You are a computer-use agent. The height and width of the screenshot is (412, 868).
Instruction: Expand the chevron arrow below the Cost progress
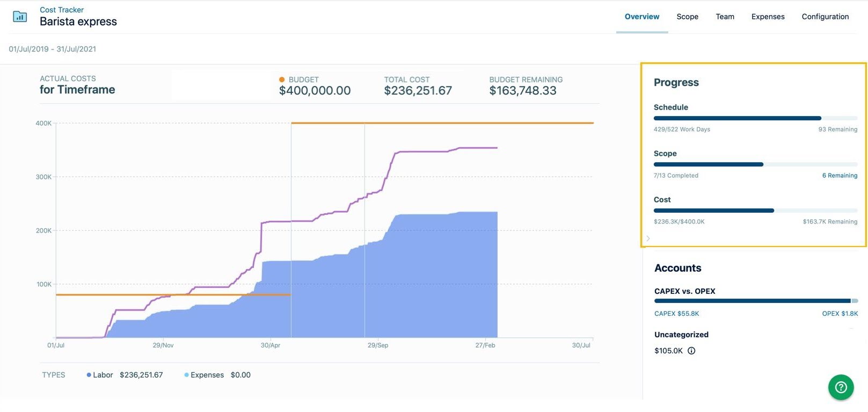pos(648,238)
